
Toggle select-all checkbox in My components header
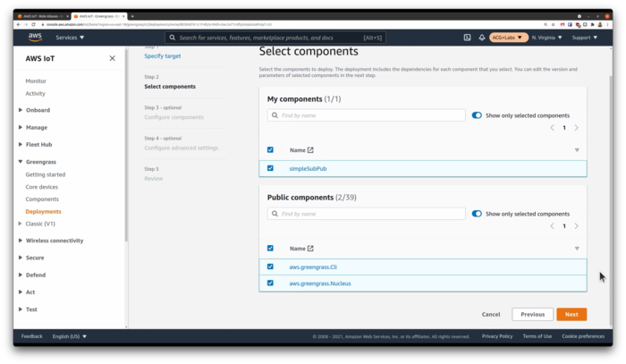click(x=270, y=149)
